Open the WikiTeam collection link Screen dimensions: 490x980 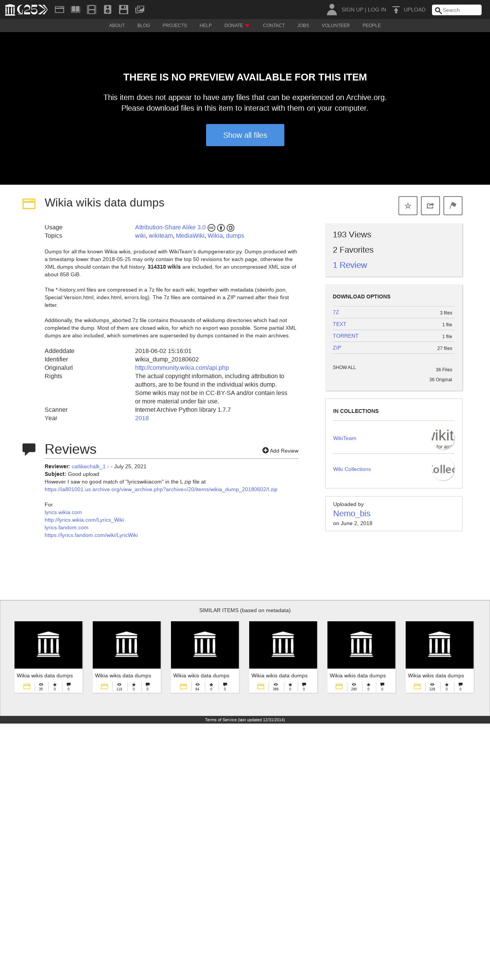[x=345, y=438]
